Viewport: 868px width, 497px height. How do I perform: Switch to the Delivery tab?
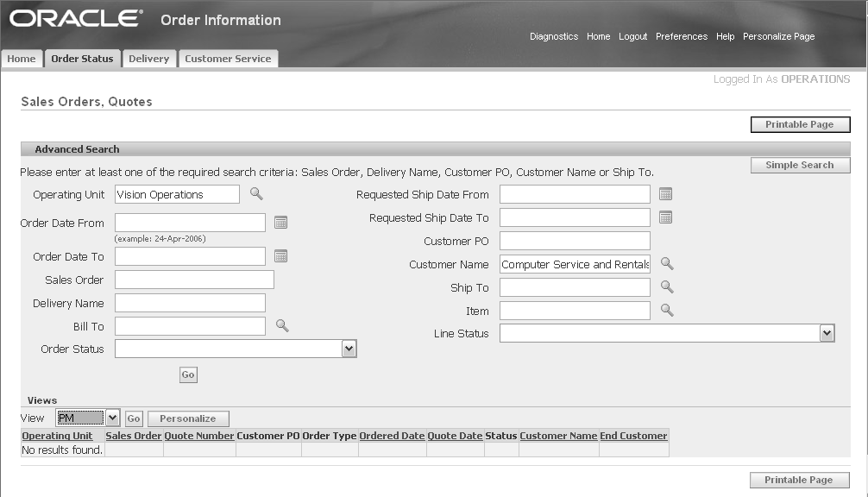tap(149, 59)
